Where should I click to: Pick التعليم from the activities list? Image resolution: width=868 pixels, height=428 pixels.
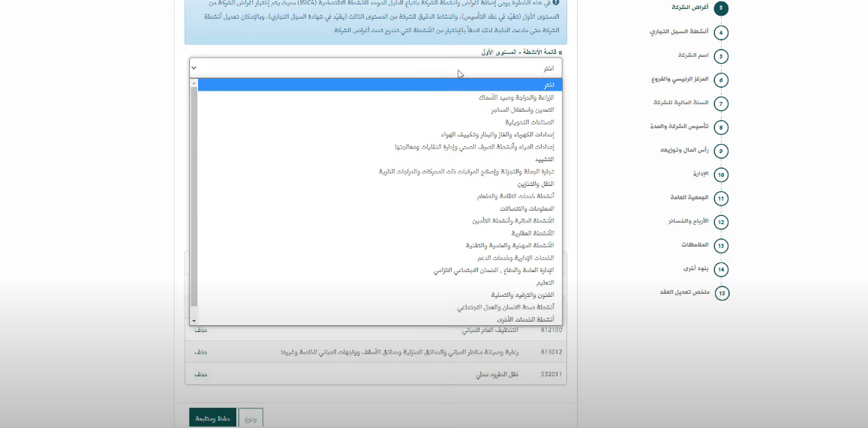click(380, 283)
